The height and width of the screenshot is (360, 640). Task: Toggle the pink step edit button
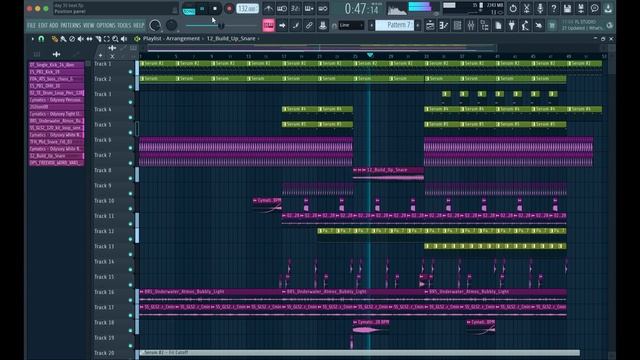point(268,25)
